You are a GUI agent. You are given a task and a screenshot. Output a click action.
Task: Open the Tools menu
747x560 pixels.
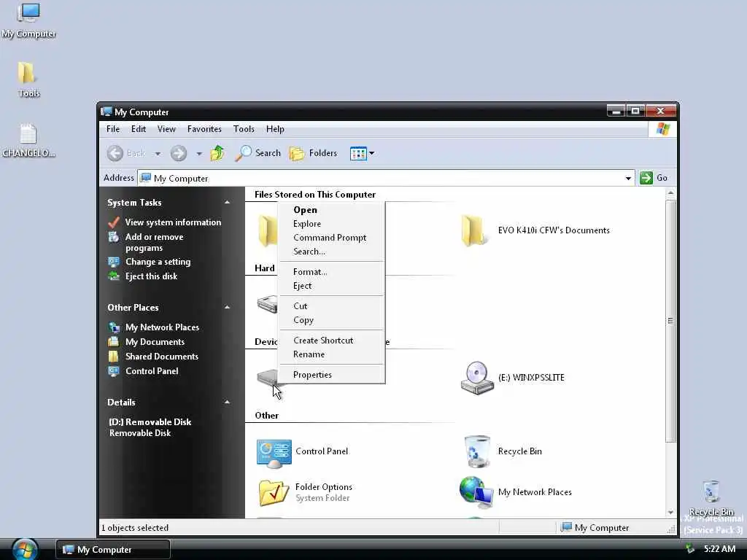244,129
